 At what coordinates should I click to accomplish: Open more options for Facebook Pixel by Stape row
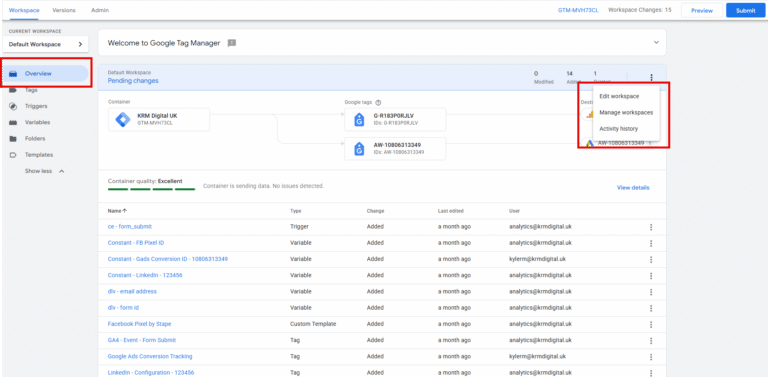click(651, 324)
